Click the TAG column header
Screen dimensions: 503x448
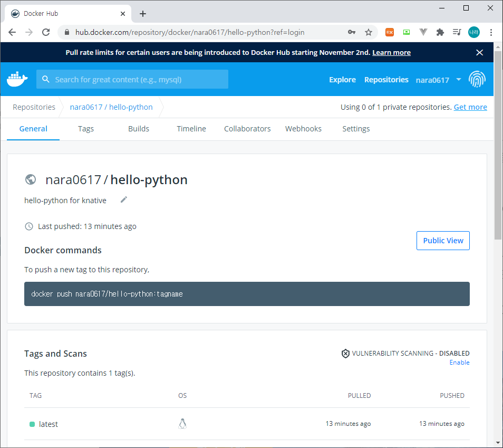(x=36, y=396)
